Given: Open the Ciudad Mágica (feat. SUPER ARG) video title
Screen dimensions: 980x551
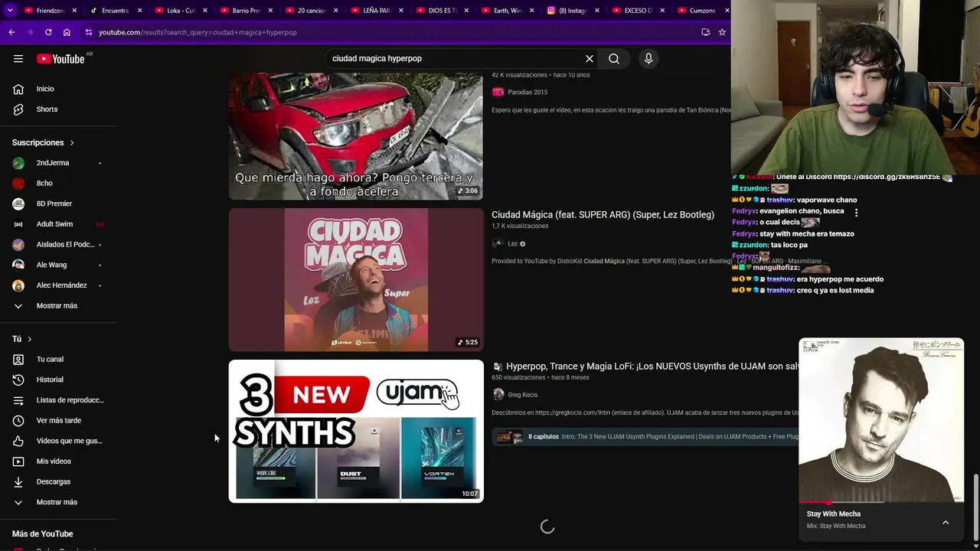Looking at the screenshot, I should [x=603, y=215].
